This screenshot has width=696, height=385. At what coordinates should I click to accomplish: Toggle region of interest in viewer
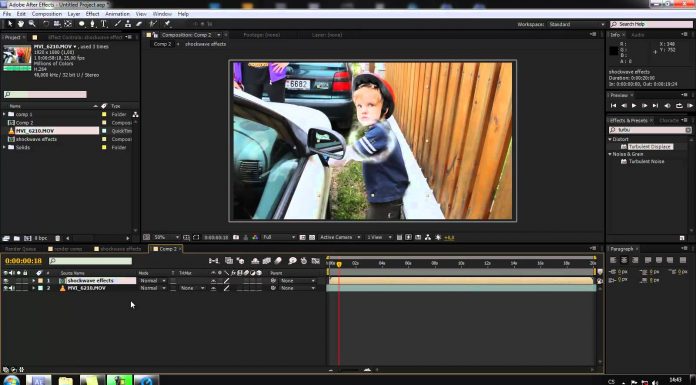(303, 238)
